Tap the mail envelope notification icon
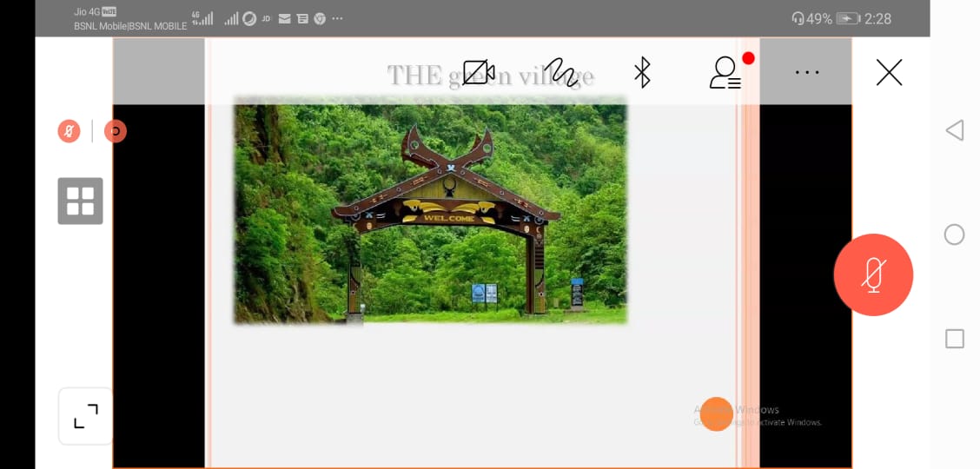 tap(284, 19)
